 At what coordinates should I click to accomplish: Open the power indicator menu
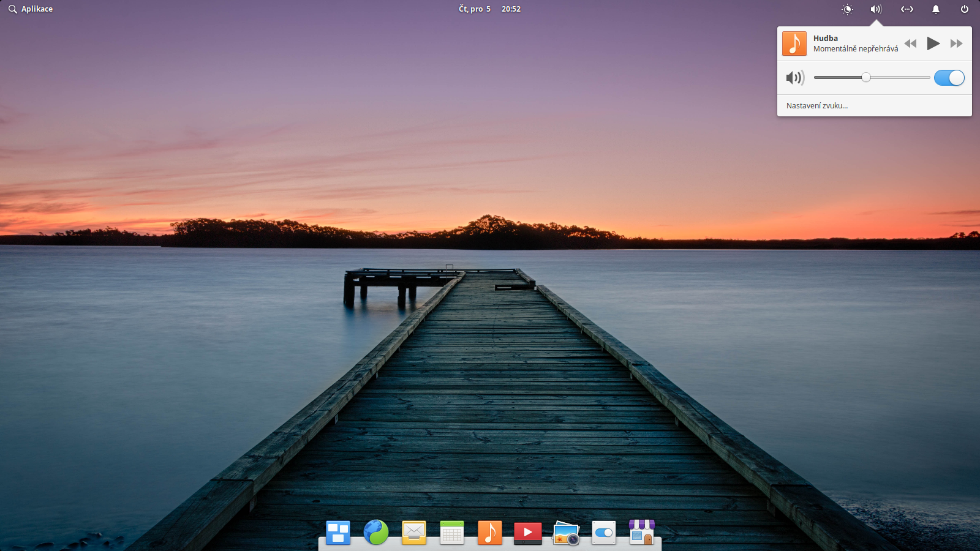(x=963, y=9)
